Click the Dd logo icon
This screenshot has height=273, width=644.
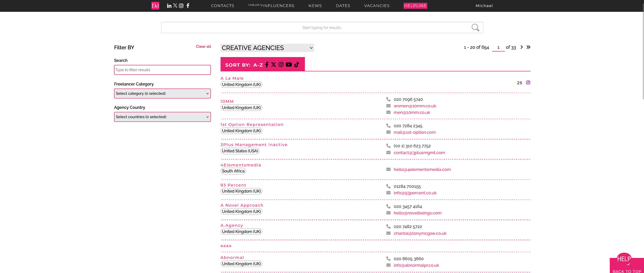[x=155, y=6]
